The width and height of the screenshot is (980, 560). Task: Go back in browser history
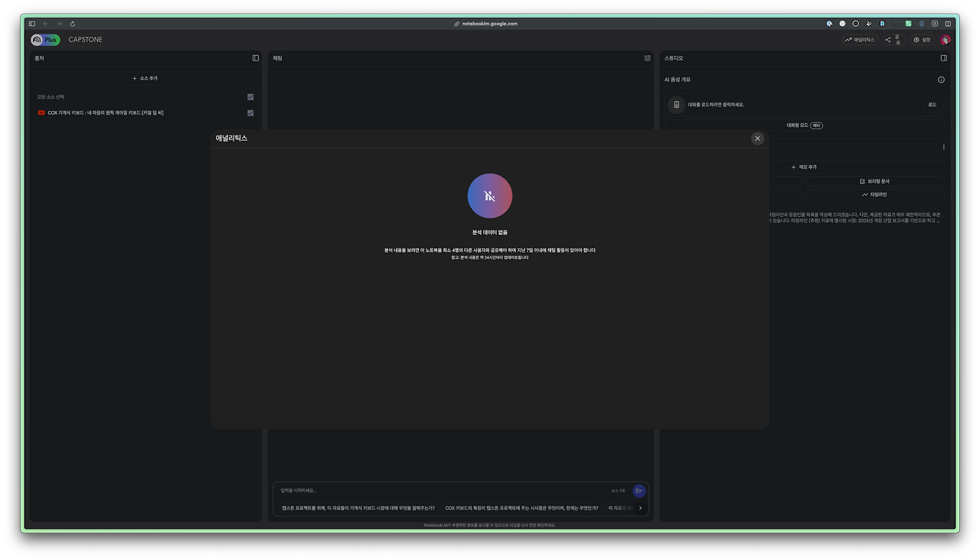[45, 24]
